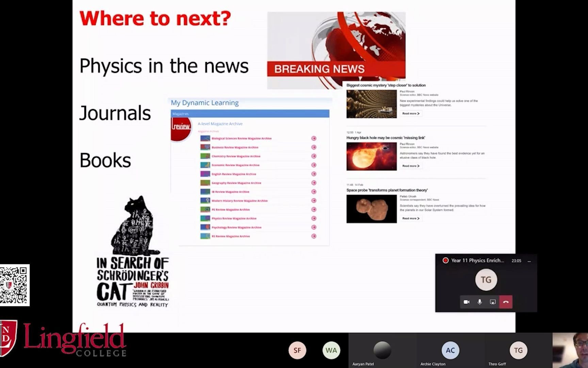The height and width of the screenshot is (368, 588).
Task: Click Physics thumbnail beside Physics Review row
Action: click(205, 218)
